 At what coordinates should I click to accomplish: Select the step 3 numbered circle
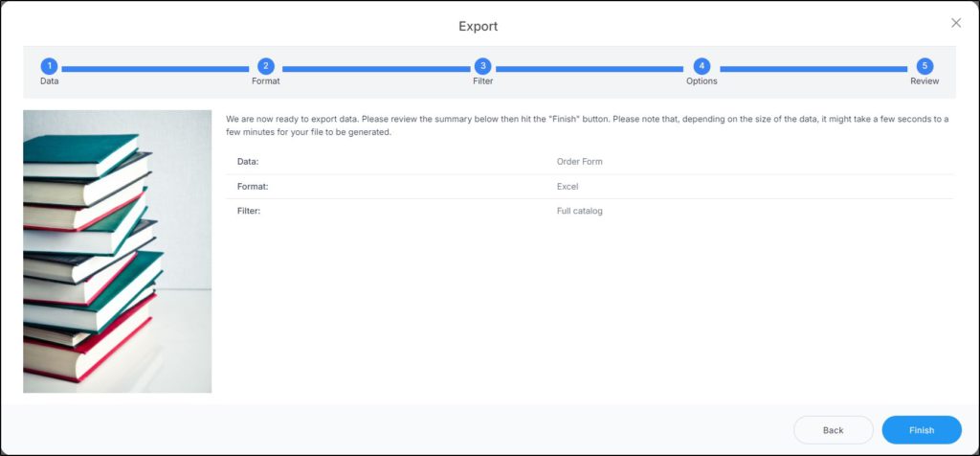[483, 66]
